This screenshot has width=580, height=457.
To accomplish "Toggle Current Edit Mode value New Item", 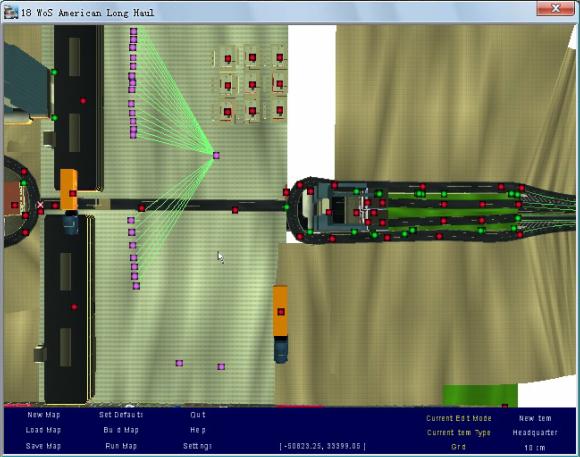I will 535,418.
